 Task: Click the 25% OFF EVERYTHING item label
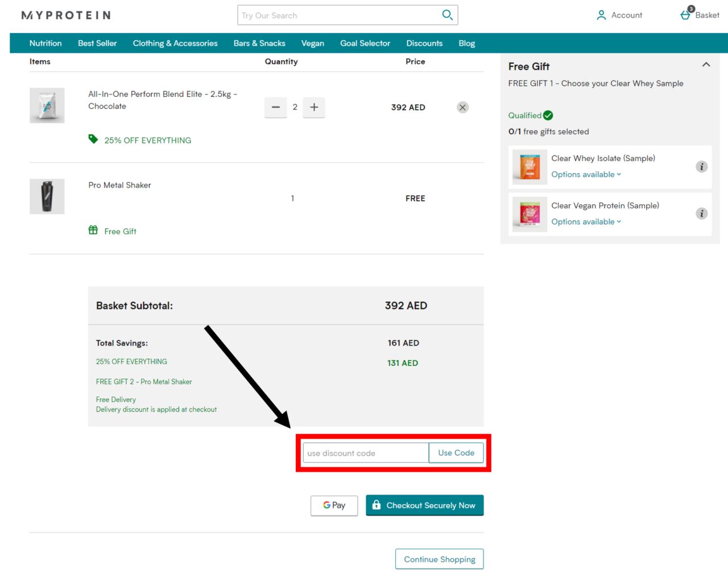coord(148,141)
